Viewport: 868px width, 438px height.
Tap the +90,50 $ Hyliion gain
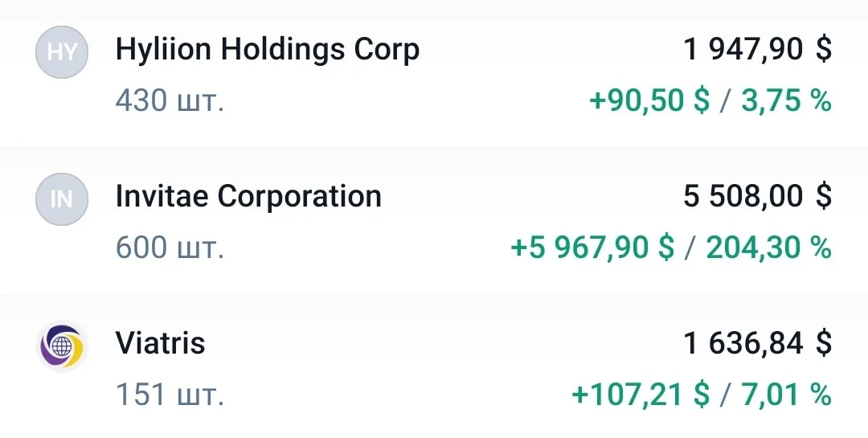point(649,100)
